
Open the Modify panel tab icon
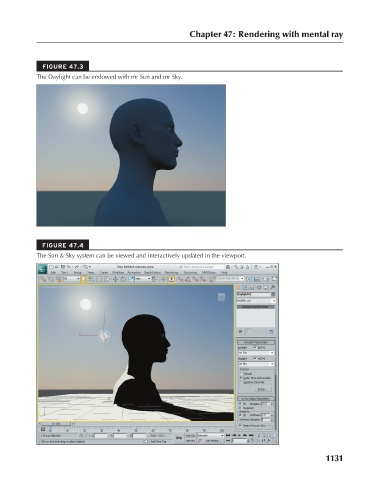pos(245,287)
